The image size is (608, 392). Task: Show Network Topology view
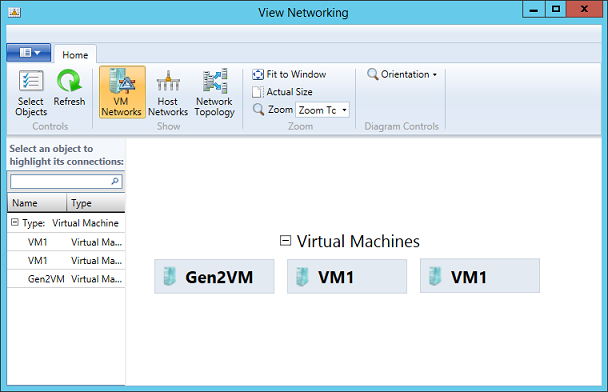(x=214, y=92)
